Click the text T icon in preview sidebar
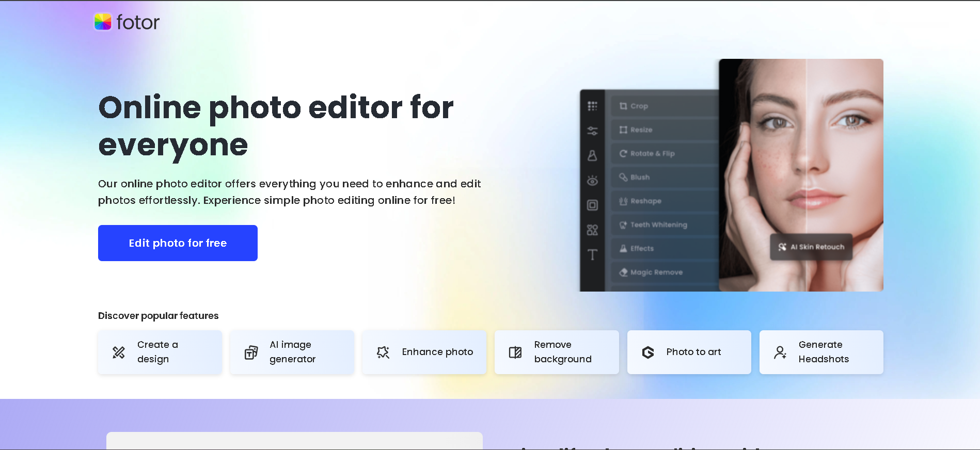The height and width of the screenshot is (450, 980). click(592, 254)
